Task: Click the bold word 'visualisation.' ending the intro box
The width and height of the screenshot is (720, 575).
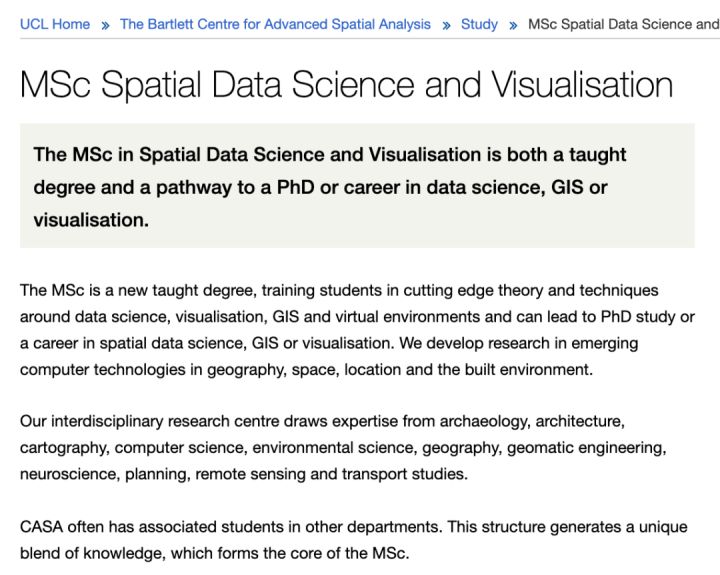Action: point(91,220)
